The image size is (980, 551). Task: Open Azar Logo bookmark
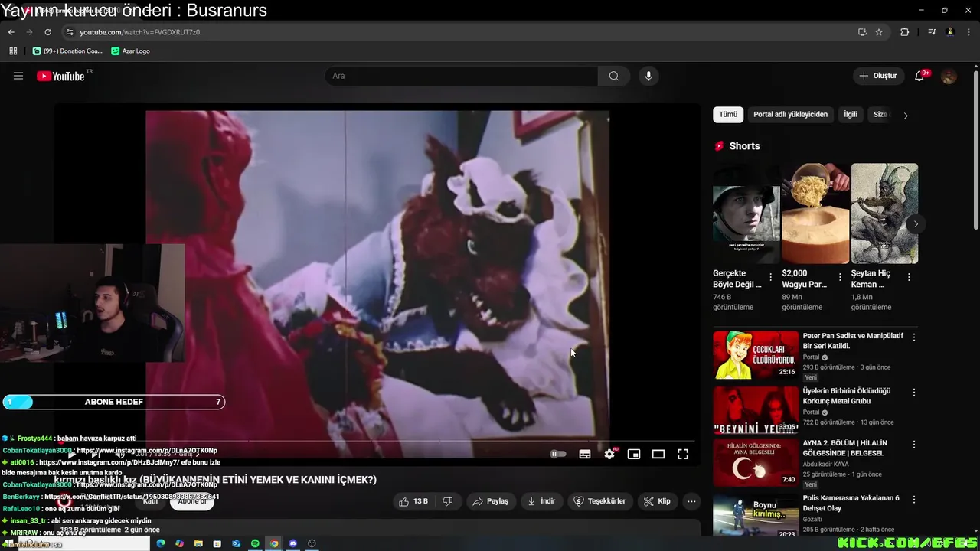(x=130, y=51)
